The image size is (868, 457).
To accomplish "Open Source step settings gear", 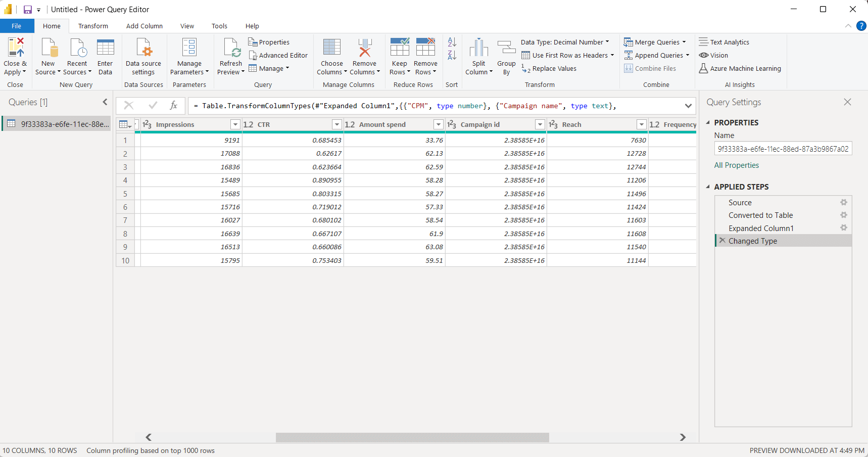I will tap(844, 202).
